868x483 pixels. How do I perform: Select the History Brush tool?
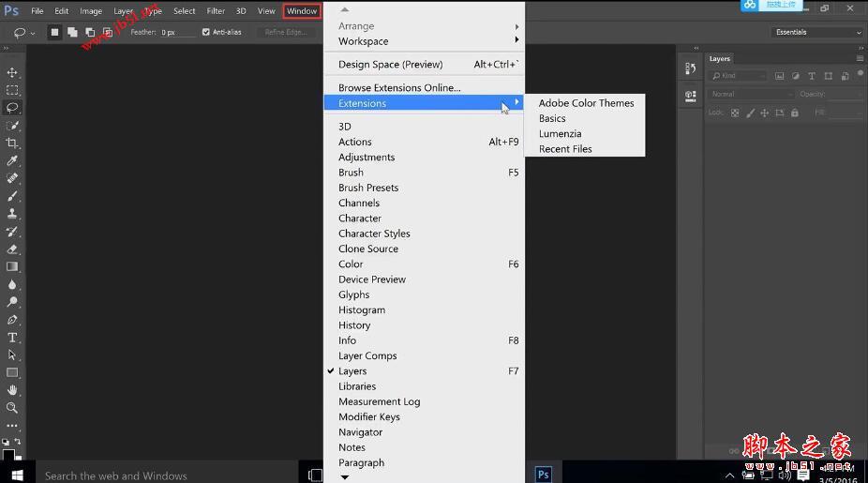(x=11, y=232)
